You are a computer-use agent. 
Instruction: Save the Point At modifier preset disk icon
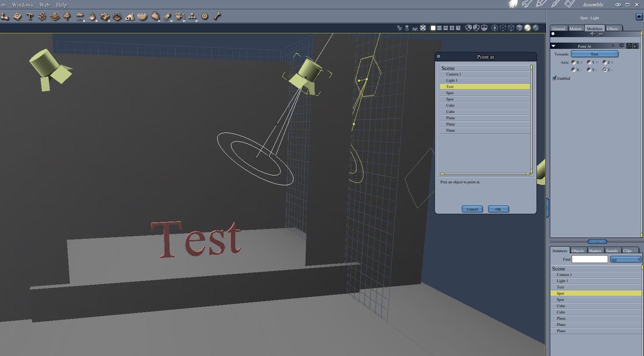coord(629,46)
